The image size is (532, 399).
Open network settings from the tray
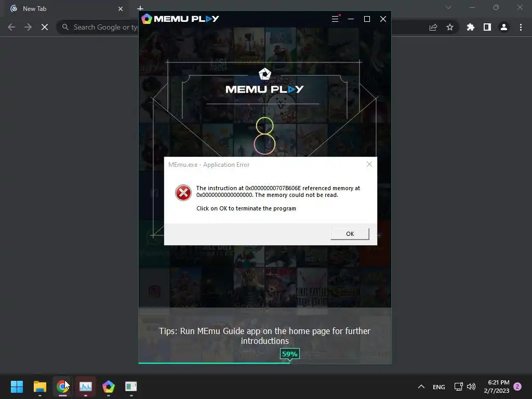[x=458, y=387]
